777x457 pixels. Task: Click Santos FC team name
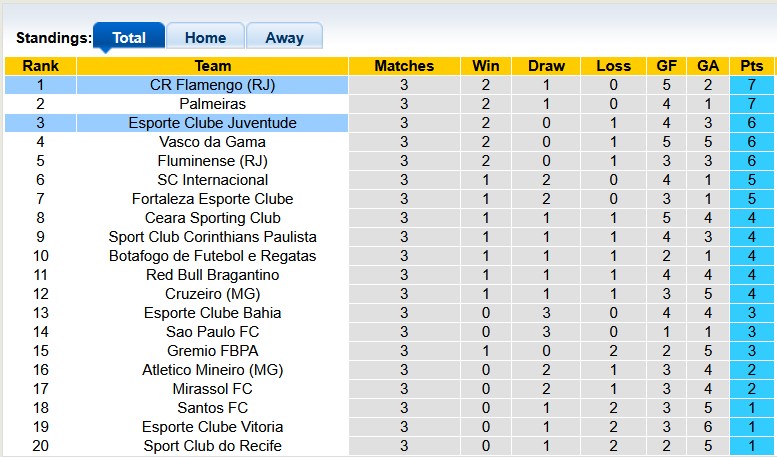tap(212, 408)
